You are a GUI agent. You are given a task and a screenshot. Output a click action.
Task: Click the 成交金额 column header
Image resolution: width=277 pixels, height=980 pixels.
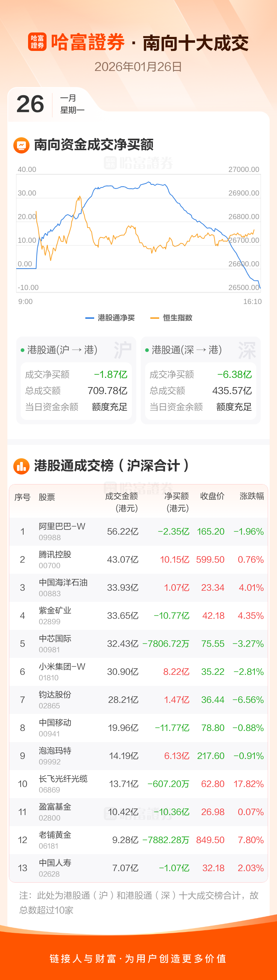(x=122, y=501)
